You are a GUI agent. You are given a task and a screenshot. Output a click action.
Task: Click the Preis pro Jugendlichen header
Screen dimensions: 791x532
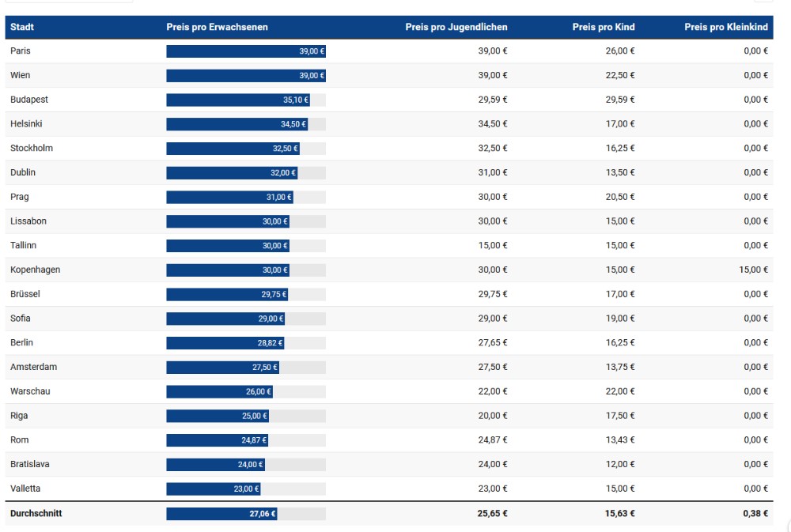(456, 27)
